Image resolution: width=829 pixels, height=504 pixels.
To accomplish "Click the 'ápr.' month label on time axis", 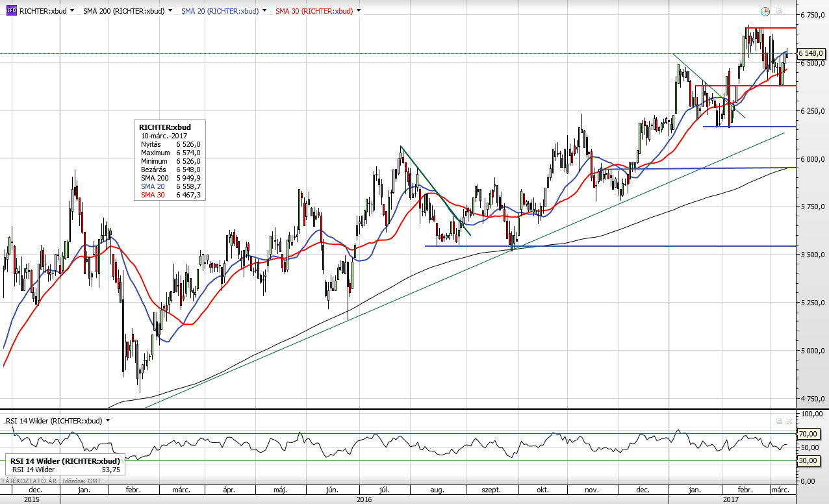I will [228, 490].
